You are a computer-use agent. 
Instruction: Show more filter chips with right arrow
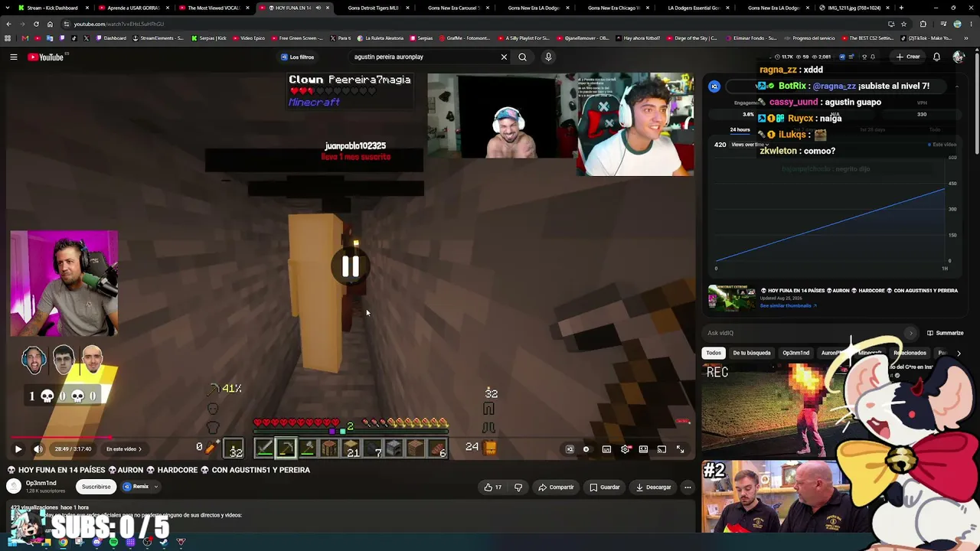(959, 353)
